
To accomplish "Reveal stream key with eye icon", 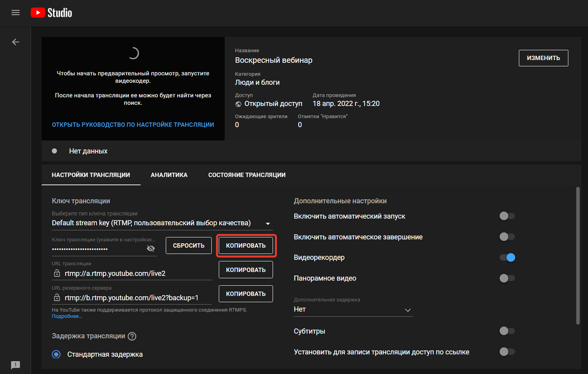I will click(x=151, y=249).
